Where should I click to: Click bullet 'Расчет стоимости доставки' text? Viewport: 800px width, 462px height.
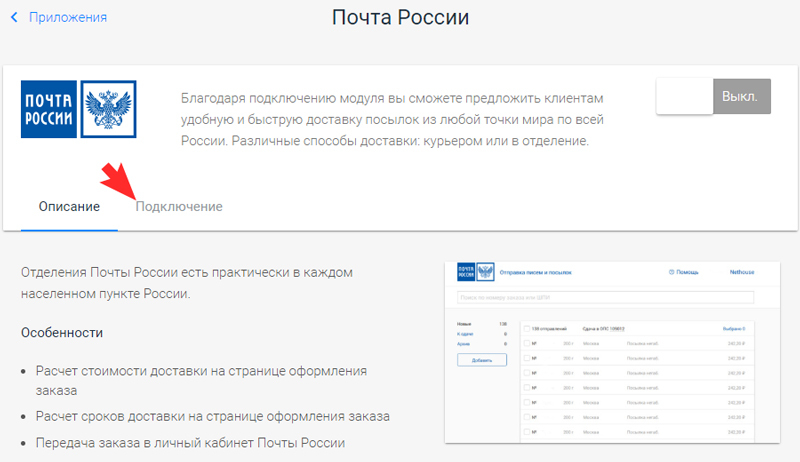[201, 380]
